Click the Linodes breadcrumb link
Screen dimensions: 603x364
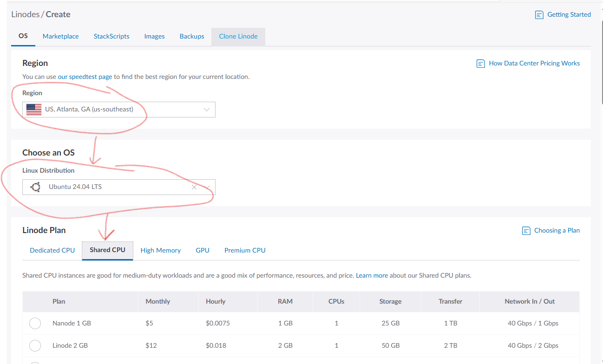click(x=26, y=14)
